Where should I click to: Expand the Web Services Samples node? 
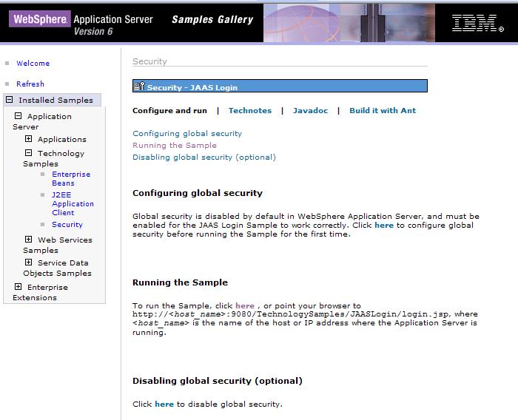[x=28, y=239]
